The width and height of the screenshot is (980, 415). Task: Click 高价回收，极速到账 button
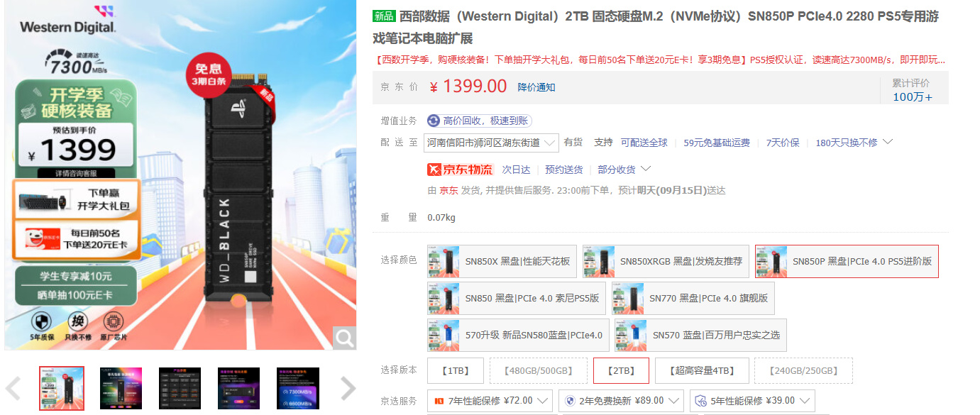coord(480,121)
